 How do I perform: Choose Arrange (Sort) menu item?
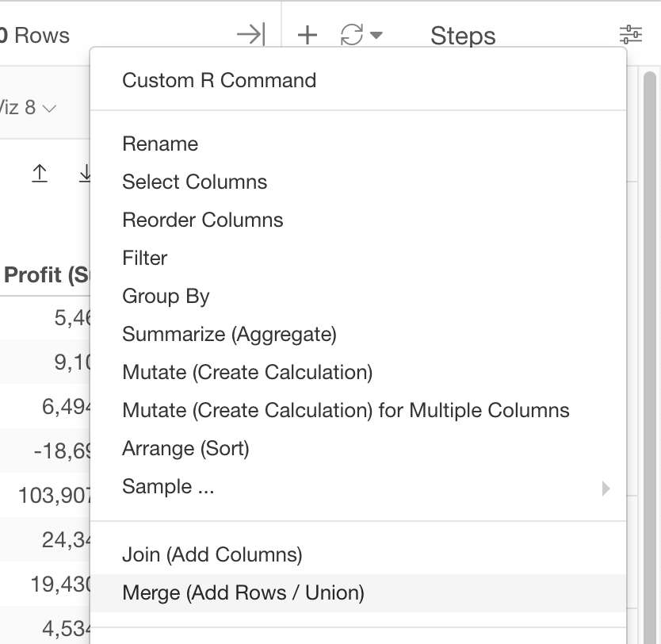(x=185, y=448)
